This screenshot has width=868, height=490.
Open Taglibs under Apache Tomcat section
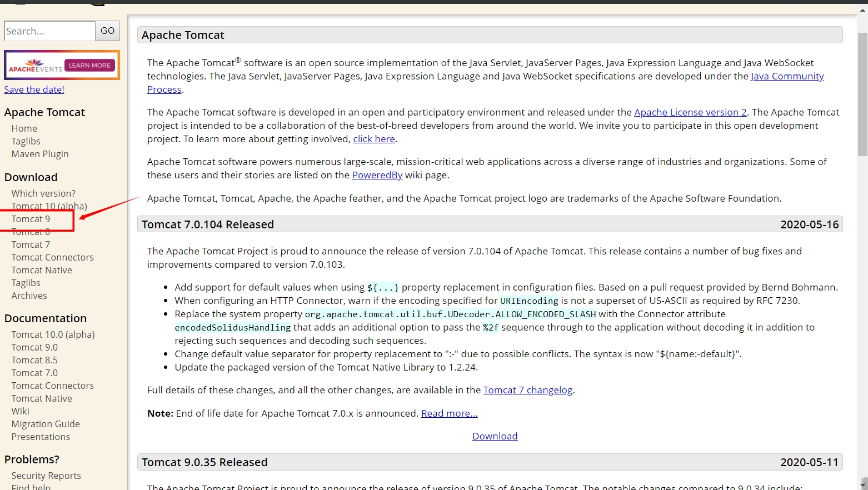pos(26,141)
